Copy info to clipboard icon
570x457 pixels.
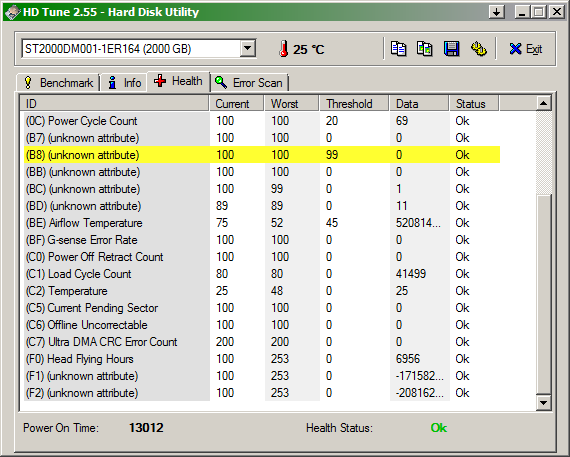pos(398,49)
